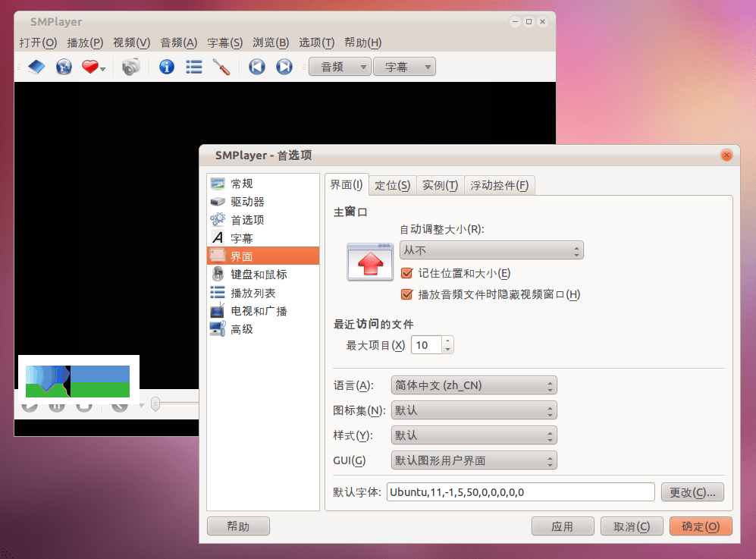The width and height of the screenshot is (756, 559).
Task: Click the 帮助 button in preferences
Action: [x=238, y=526]
